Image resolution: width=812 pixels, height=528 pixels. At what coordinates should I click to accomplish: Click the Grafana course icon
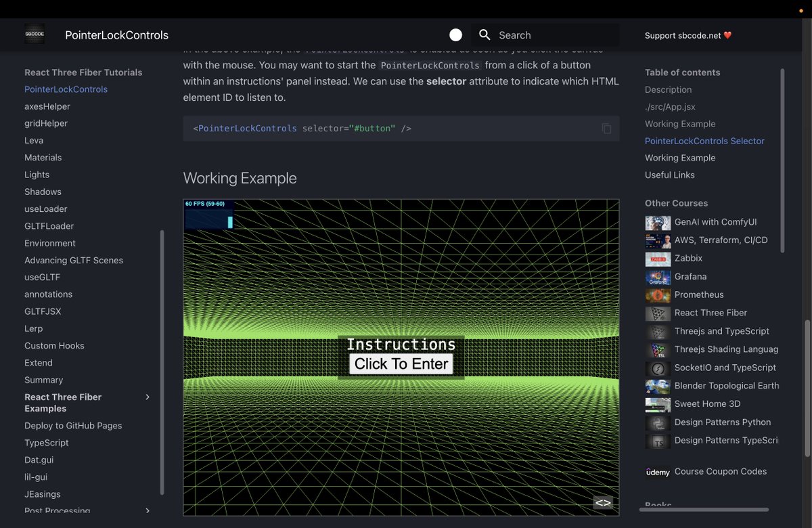(x=658, y=277)
